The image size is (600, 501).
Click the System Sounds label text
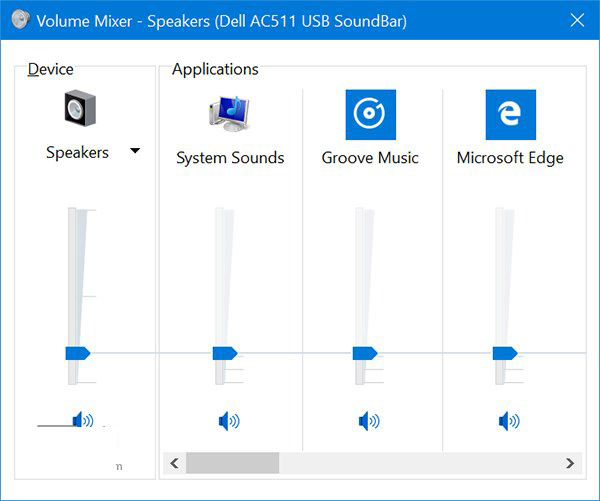click(230, 158)
